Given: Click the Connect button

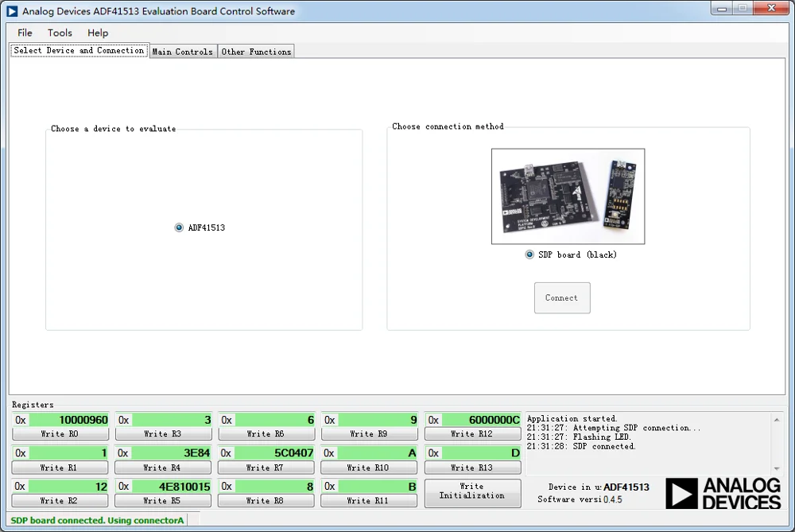Looking at the screenshot, I should point(562,297).
